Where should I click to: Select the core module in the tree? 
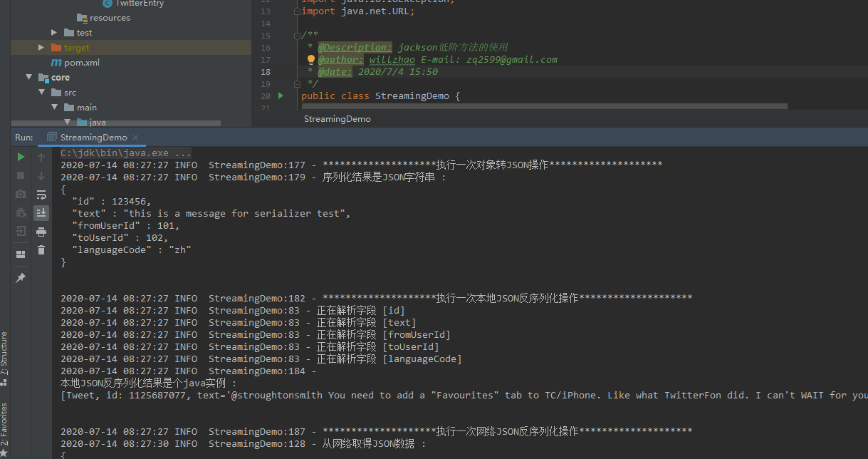[x=61, y=78]
